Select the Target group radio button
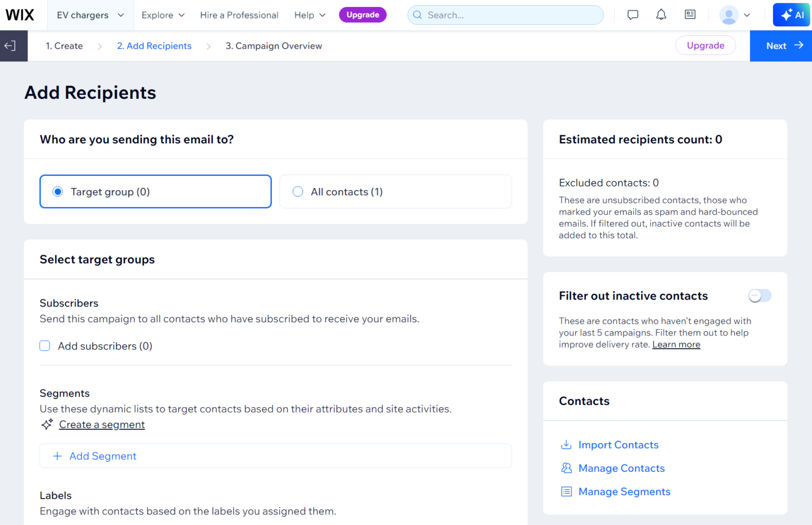 point(58,192)
